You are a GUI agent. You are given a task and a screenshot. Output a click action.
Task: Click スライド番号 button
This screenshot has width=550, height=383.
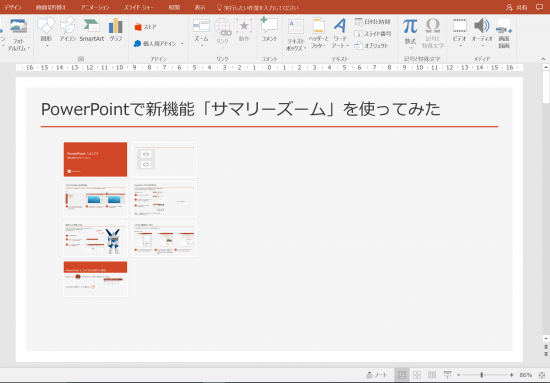pyautogui.click(x=372, y=34)
